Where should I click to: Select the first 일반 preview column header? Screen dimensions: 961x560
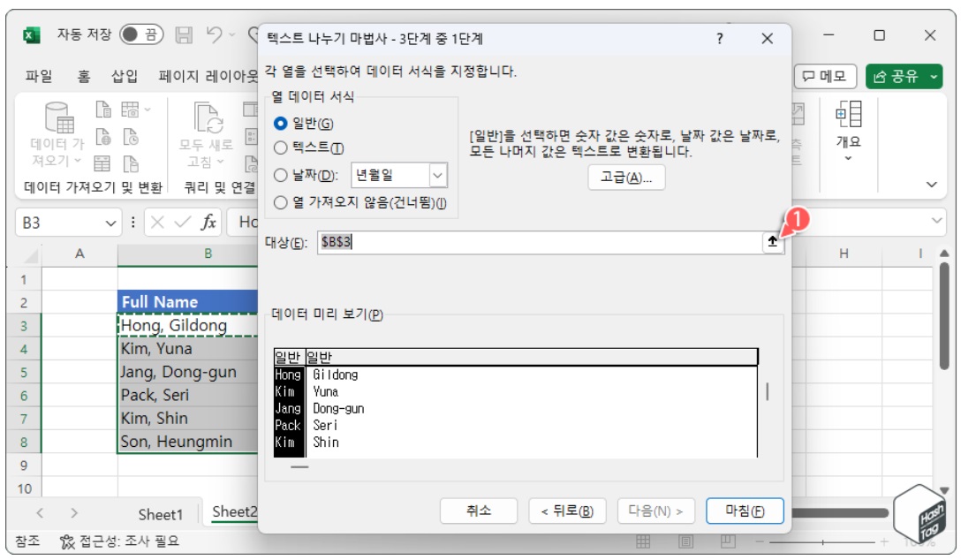tap(288, 357)
